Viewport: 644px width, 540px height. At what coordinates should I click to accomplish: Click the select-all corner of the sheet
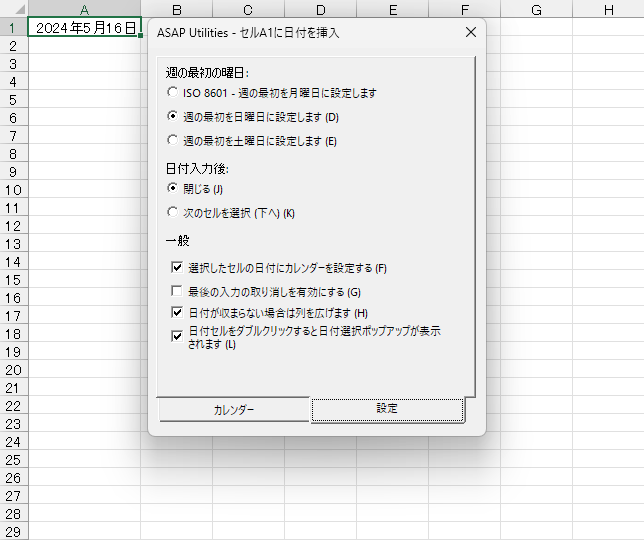pyautogui.click(x=14, y=9)
